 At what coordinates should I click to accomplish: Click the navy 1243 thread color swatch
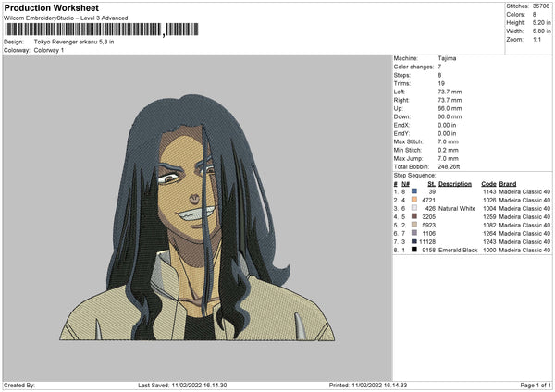tap(414, 241)
